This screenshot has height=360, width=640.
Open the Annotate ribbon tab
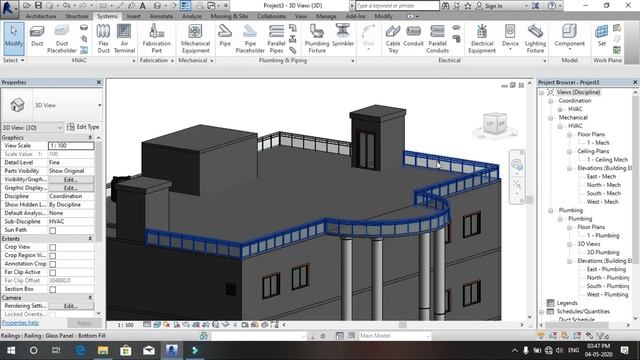[x=161, y=16]
